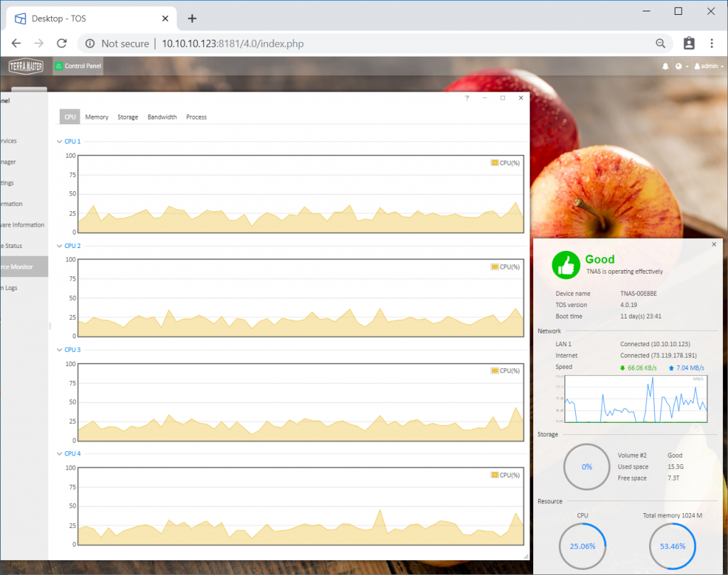Screen dimensions: 728x575
Task: Click the green thumbs-up status icon
Action: 566,265
